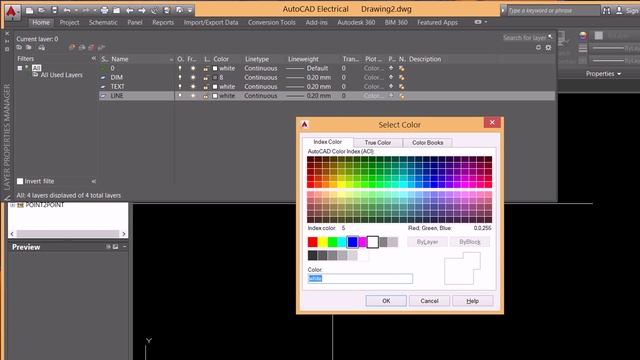
Task: Toggle the Freeze sun icon for layer DIM
Action: (193, 78)
